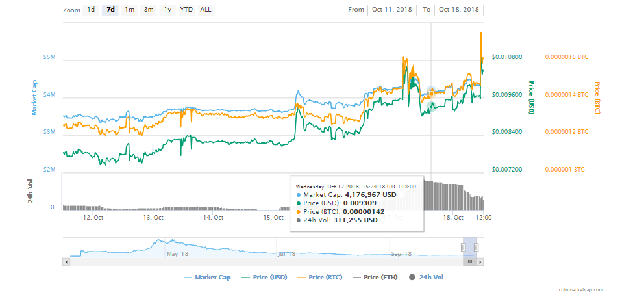Click the To date field

coord(460,10)
